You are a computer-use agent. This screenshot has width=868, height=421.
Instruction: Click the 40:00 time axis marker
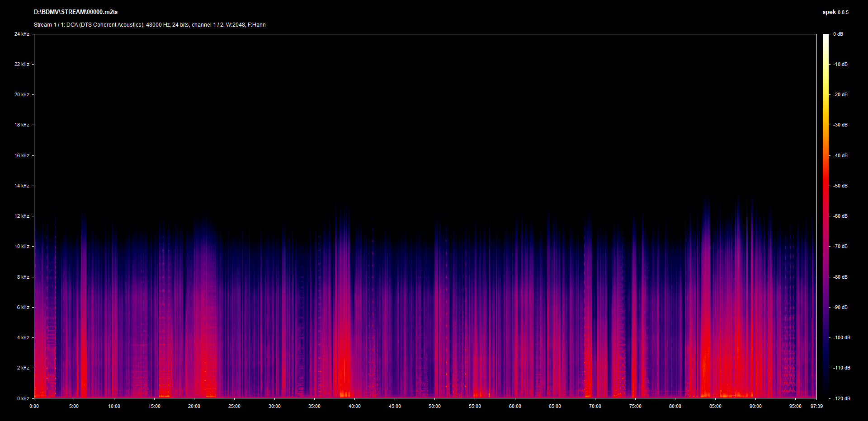coord(354,406)
